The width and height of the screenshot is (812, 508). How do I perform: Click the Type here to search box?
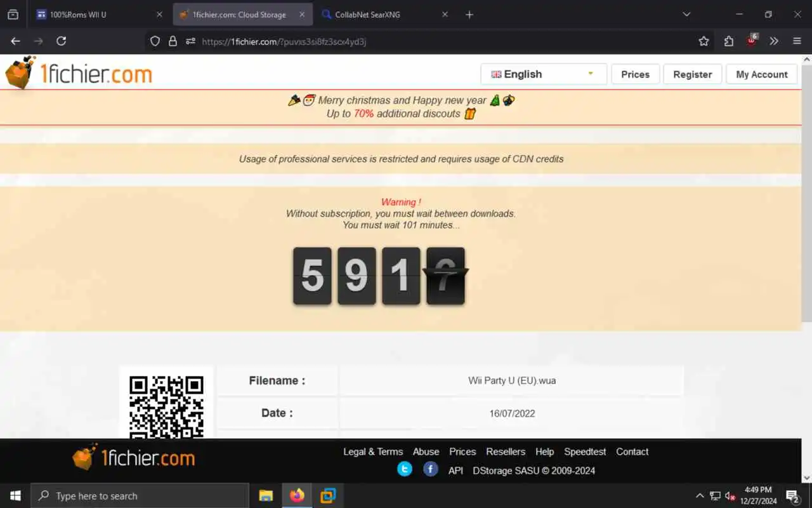pos(140,496)
